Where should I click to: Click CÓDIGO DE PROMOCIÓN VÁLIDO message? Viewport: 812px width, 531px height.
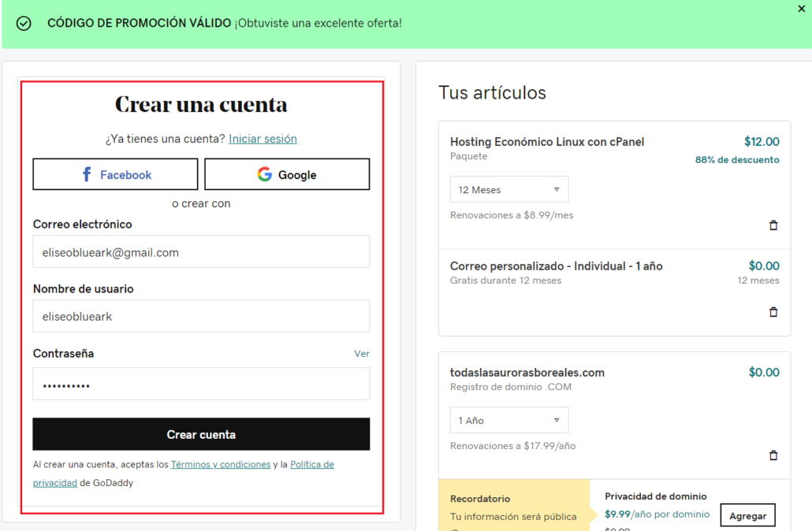coord(139,24)
